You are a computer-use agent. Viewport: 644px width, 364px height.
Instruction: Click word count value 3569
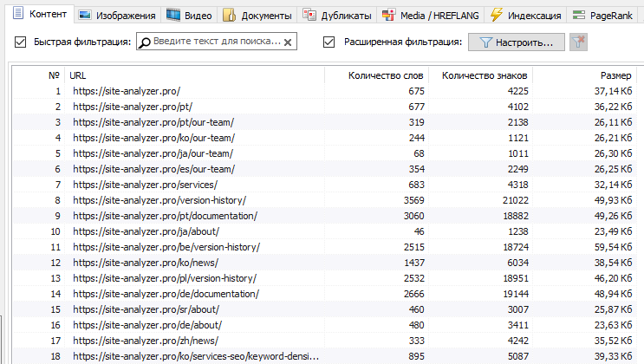(413, 200)
